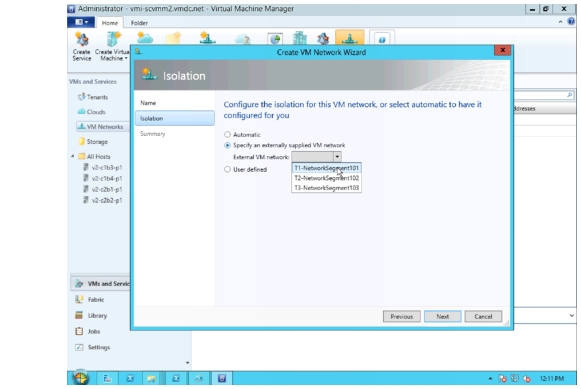Choose T1-NetworkSegment101 from the list
The image size is (581, 389).
tap(326, 168)
